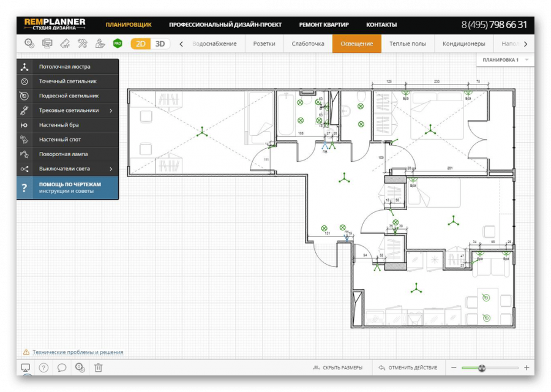Select the Потолочная люстра chandelier icon
Screen dimensions: 551x392
24,67
